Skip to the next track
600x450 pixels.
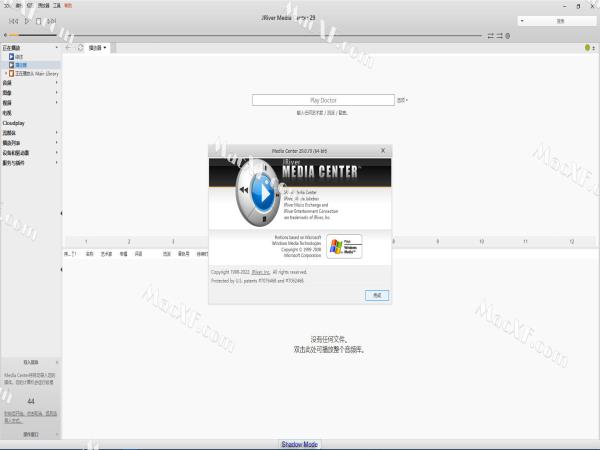pyautogui.click(x=52, y=21)
